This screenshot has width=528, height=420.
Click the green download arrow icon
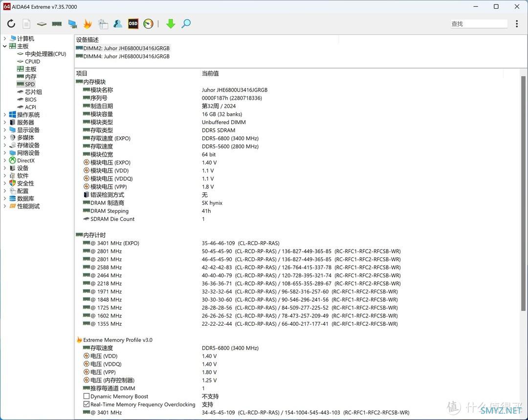171,23
